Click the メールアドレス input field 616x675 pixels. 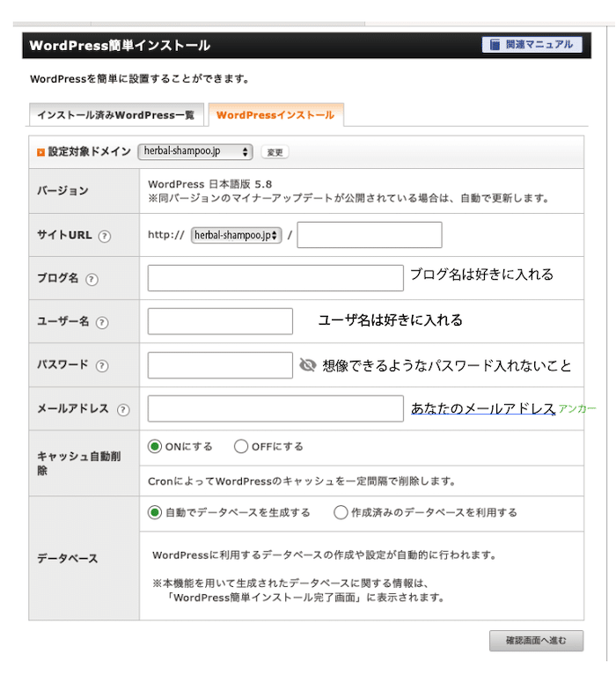tap(275, 408)
